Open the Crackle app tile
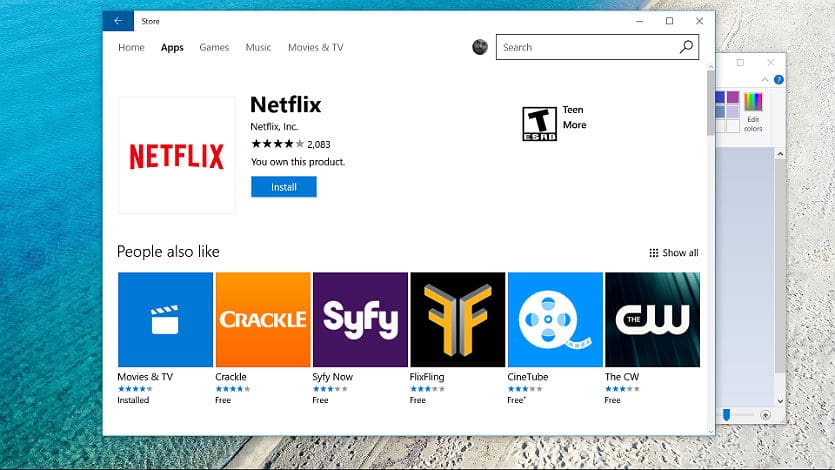Viewport: 835px width, 470px height. (262, 319)
